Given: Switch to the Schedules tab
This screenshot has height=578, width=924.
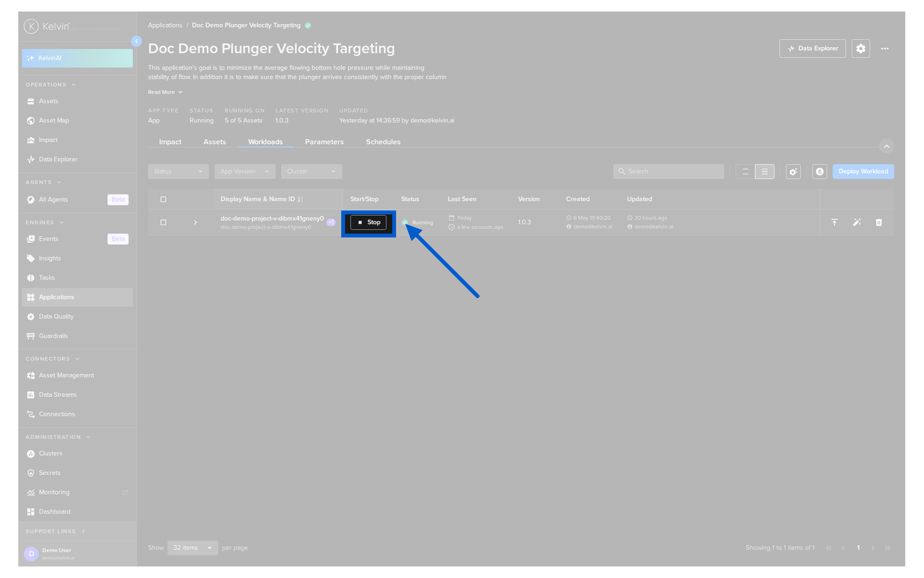Looking at the screenshot, I should pyautogui.click(x=383, y=142).
